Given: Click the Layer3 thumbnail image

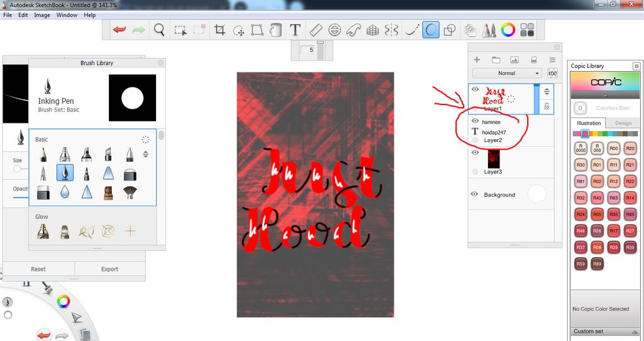Looking at the screenshot, I should click(493, 159).
